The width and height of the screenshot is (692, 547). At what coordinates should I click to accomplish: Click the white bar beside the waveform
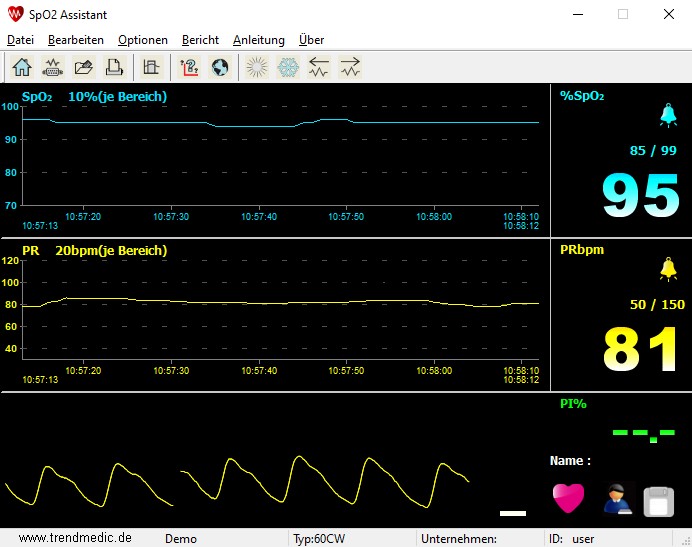click(513, 513)
